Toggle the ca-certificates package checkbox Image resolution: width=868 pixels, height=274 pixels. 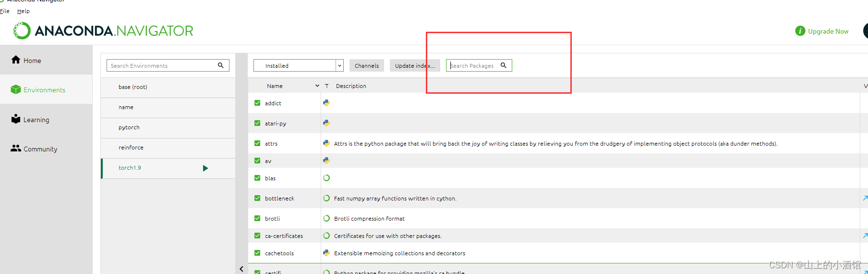click(x=257, y=236)
